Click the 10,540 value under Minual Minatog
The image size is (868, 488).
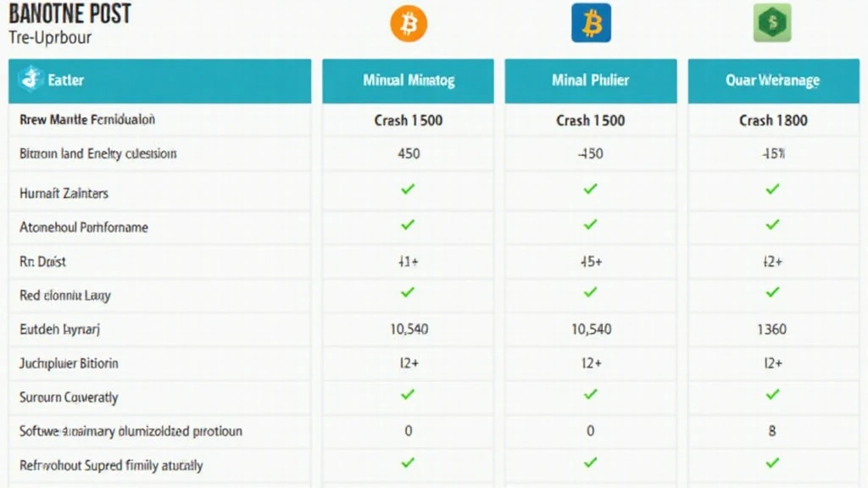(408, 329)
